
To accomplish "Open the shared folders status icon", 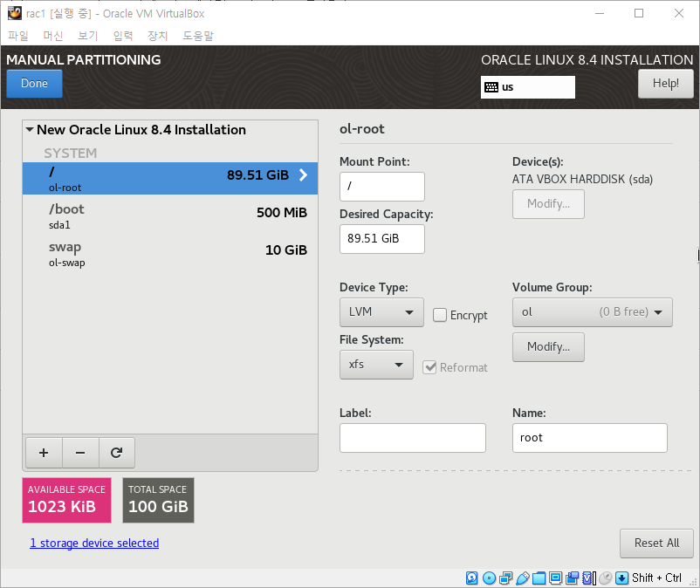I will (539, 578).
